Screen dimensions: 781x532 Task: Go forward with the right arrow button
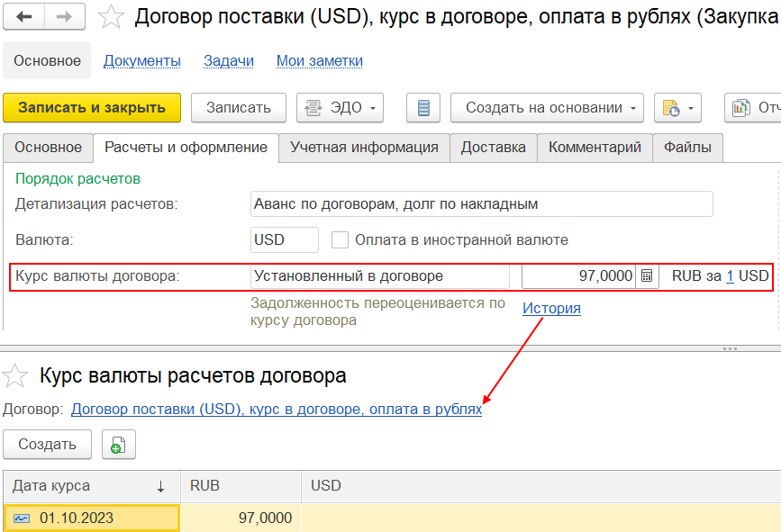tap(65, 17)
